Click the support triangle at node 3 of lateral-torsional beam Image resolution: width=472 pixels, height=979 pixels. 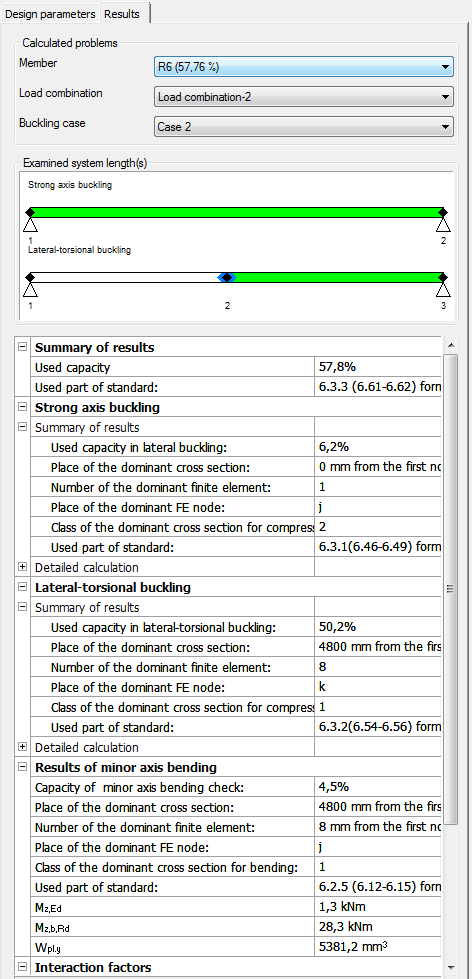click(443, 290)
